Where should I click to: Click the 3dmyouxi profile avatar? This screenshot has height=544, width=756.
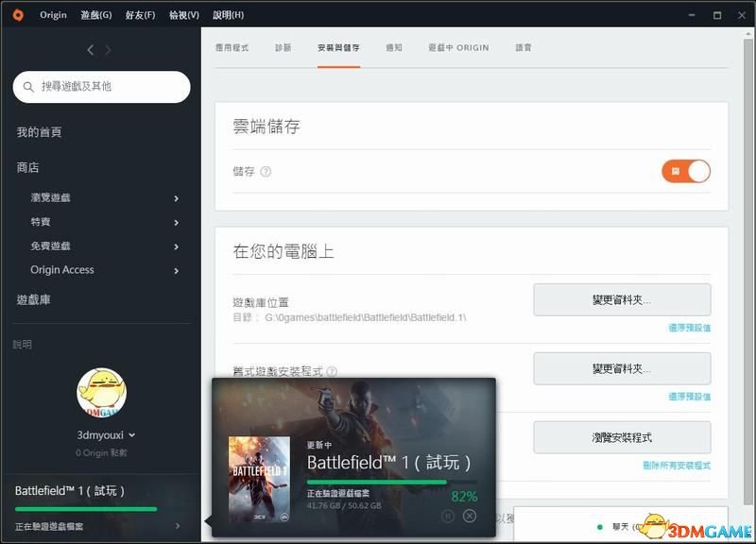coord(101,393)
